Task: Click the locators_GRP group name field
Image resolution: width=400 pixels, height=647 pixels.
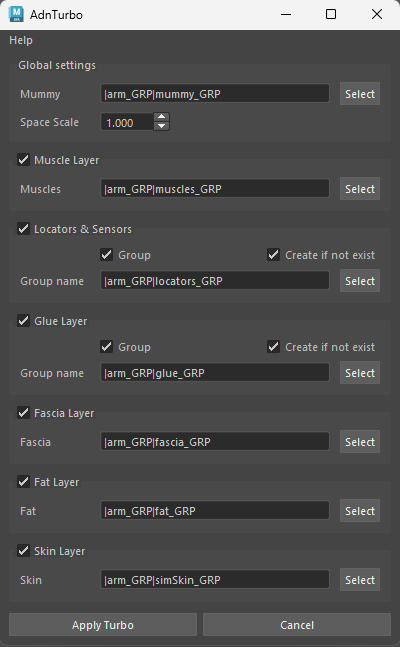Action: (215, 281)
